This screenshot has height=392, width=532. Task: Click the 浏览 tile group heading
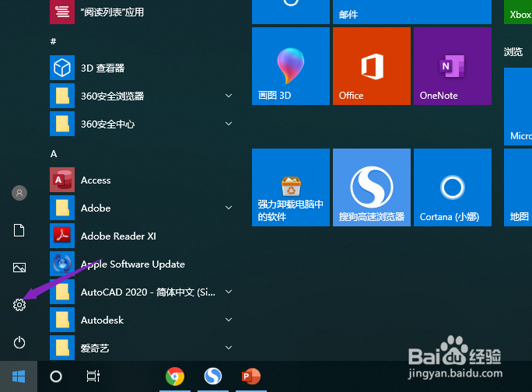(513, 52)
